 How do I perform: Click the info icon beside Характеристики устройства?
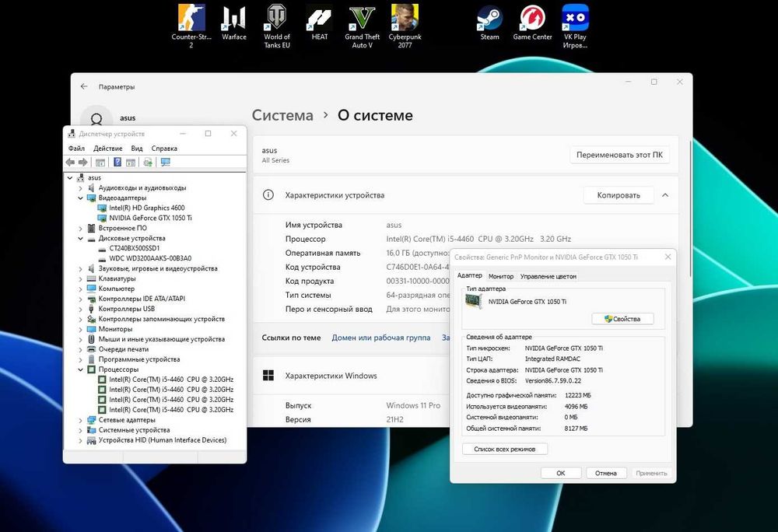pos(268,195)
